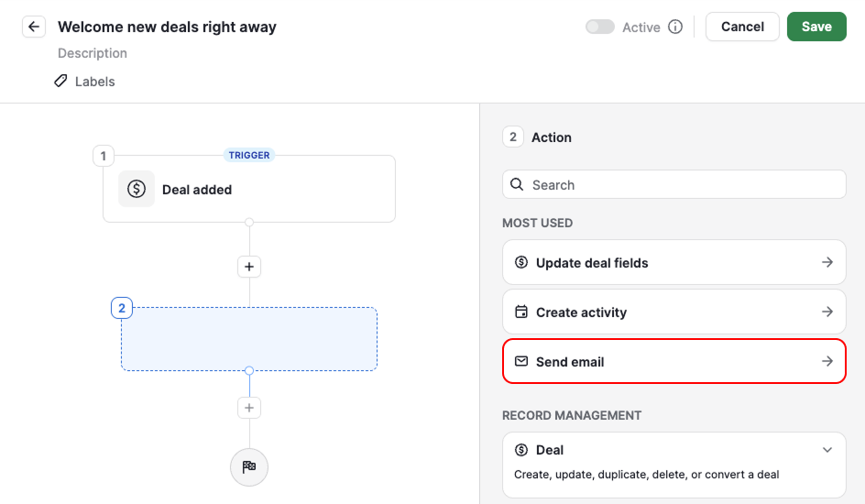865x504 pixels.
Task: Click the back arrow icon
Action: click(x=34, y=27)
